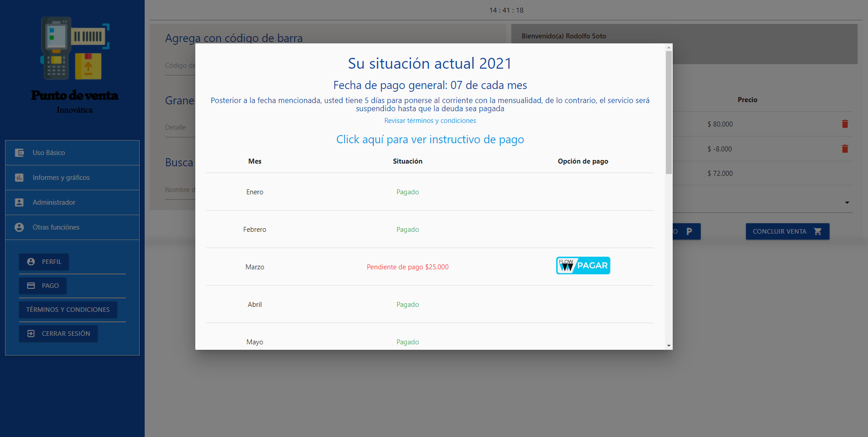Click the Informes y gráficos chart icon
The width and height of the screenshot is (868, 437).
[19, 178]
